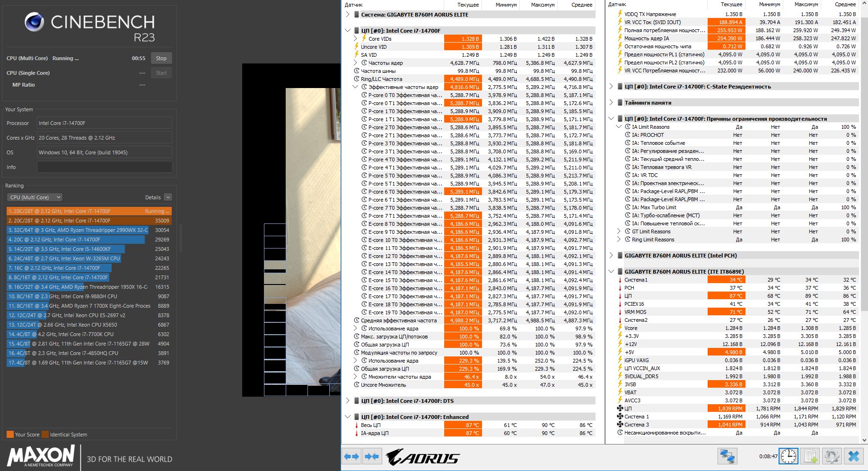Collapse the Эффективные частоты ядер group
Viewport: 868px width, 471px height.
[355, 87]
